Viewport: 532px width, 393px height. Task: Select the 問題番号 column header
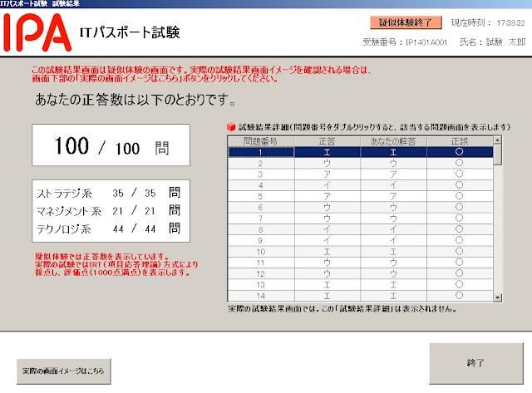pyautogui.click(x=260, y=141)
